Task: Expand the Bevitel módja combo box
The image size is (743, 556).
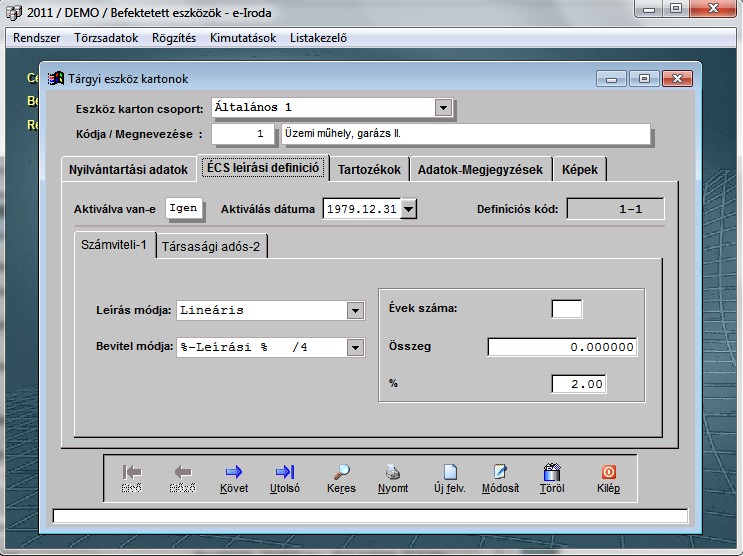Action: click(x=355, y=347)
